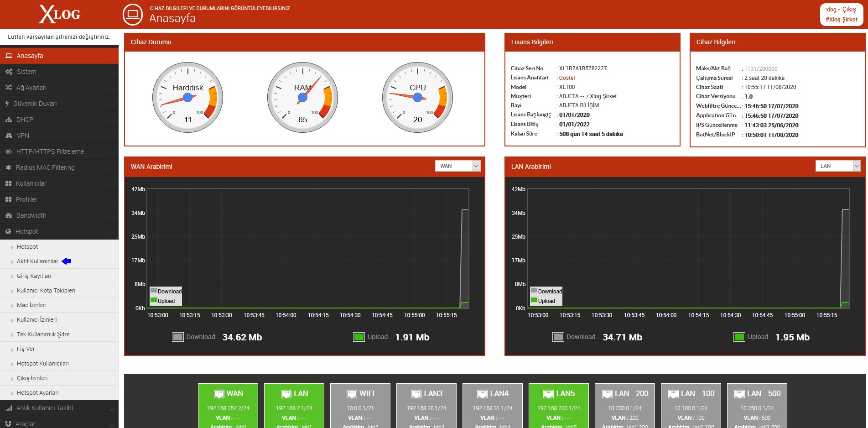The height and width of the screenshot is (428, 868).
Task: Select the WIFI interface tile
Action: pos(360,406)
